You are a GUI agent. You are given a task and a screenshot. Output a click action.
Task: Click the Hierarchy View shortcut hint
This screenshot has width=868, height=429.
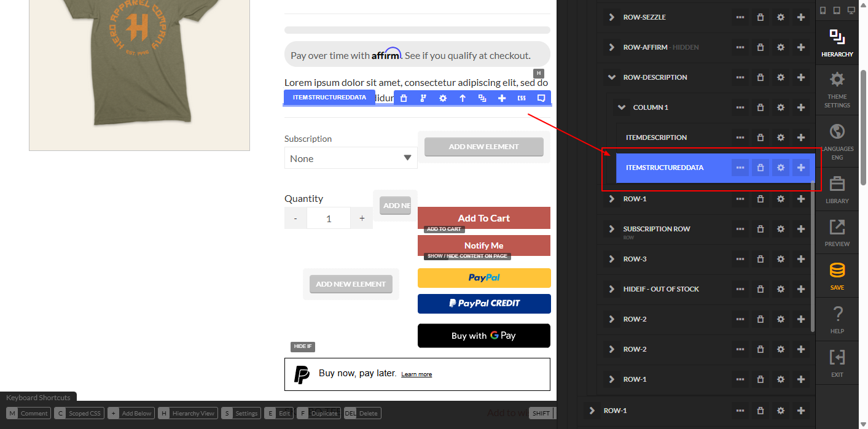point(188,413)
